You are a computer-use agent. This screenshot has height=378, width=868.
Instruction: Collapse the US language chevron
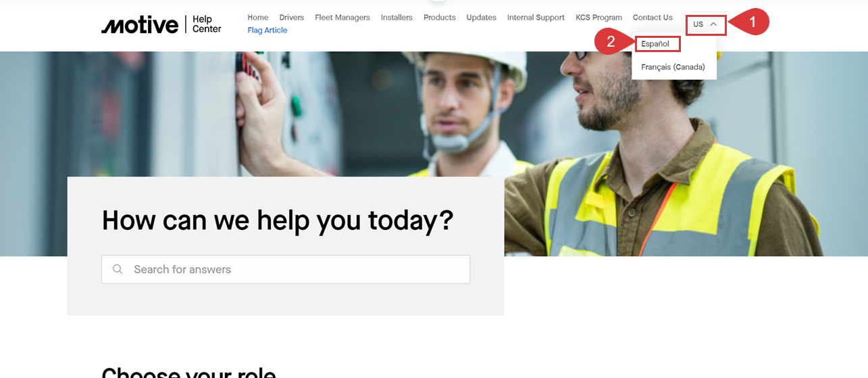(713, 24)
